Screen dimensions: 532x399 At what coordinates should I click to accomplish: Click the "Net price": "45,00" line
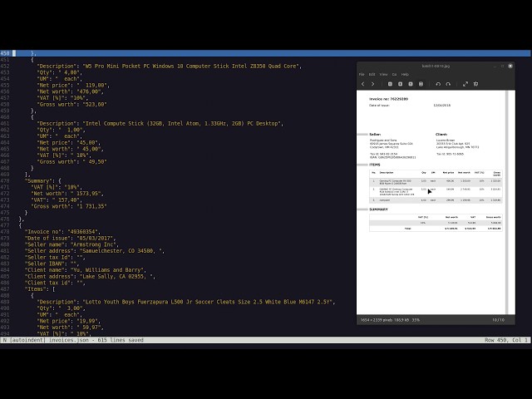[70, 142]
